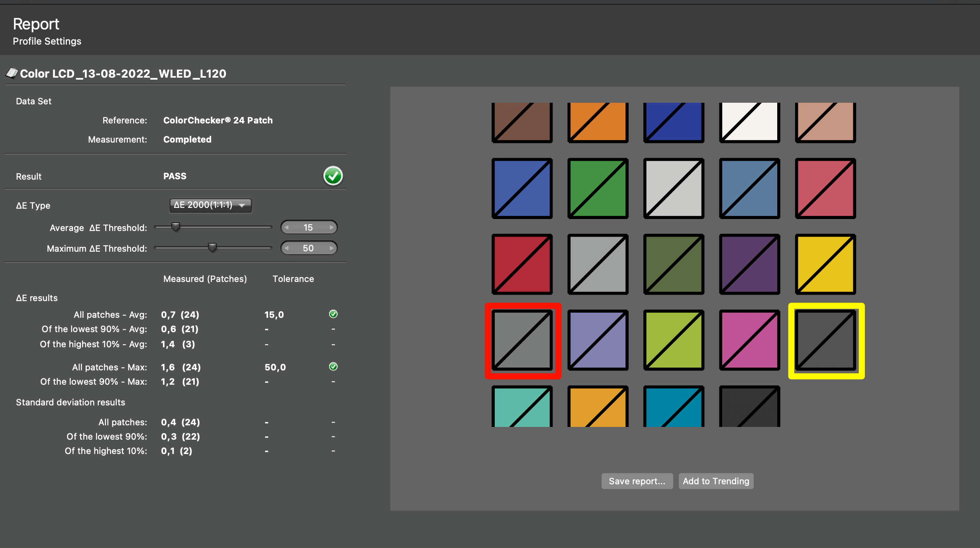The height and width of the screenshot is (548, 980).
Task: Click the orange patch in the top row
Action: pyautogui.click(x=598, y=122)
